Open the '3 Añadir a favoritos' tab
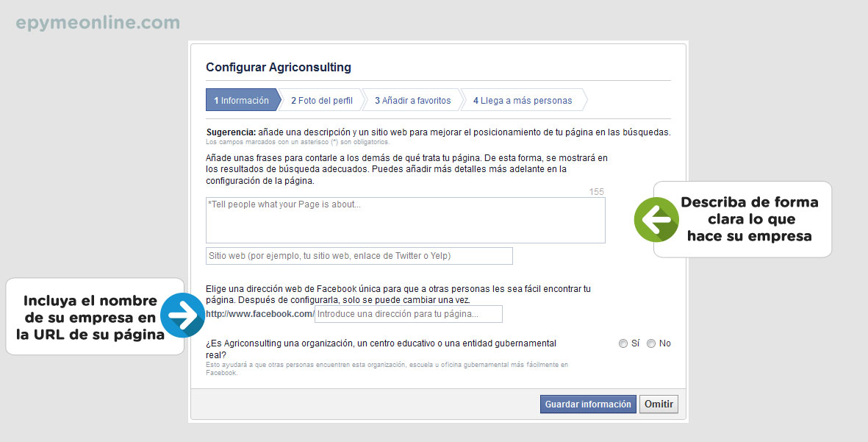Screen dimensions: 868x442 point(412,100)
